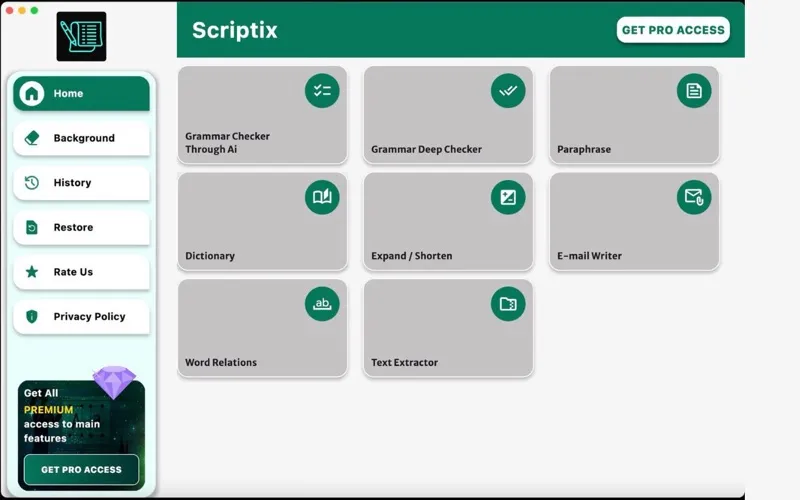Click the History clock icon
The image size is (800, 500).
coord(32,183)
